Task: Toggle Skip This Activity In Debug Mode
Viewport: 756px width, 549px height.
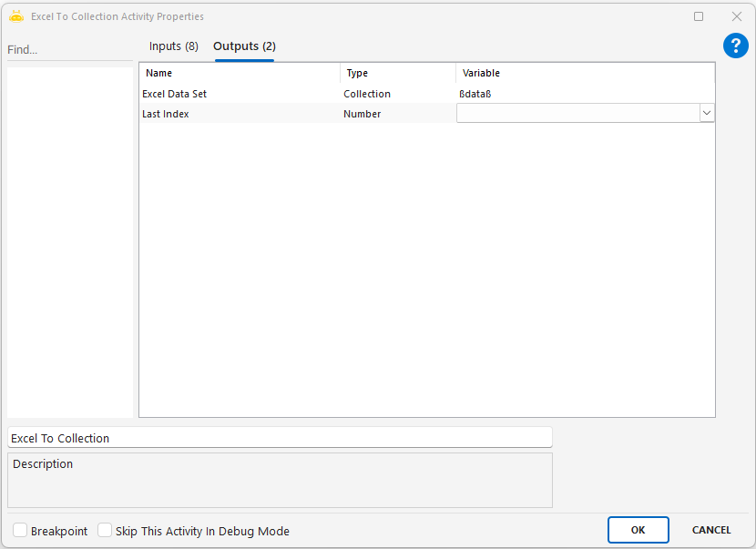Action: [x=105, y=531]
